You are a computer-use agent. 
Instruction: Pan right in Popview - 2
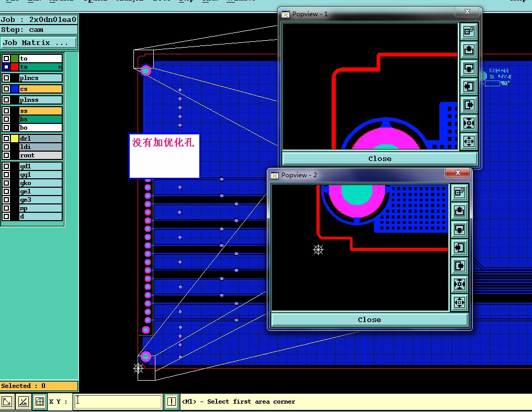coord(459,266)
